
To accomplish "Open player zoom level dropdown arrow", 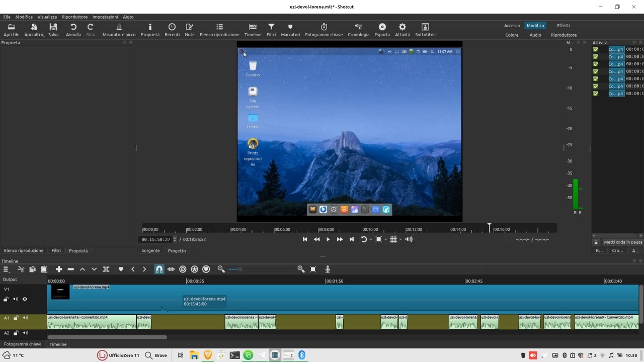I will (386, 240).
